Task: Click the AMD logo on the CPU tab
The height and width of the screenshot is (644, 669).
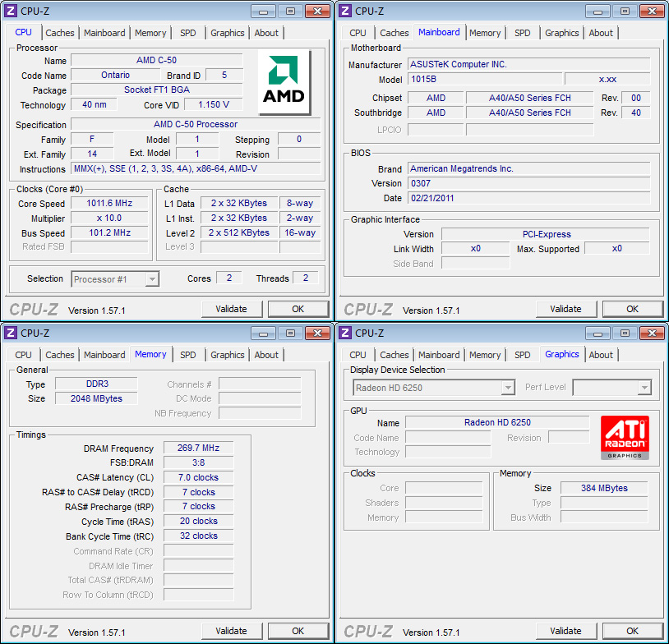Action: 284,81
